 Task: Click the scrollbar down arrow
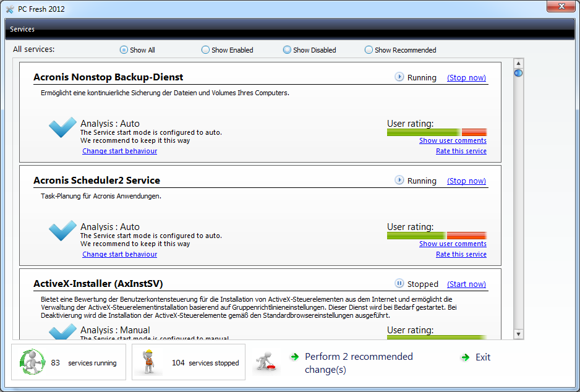[518, 334]
